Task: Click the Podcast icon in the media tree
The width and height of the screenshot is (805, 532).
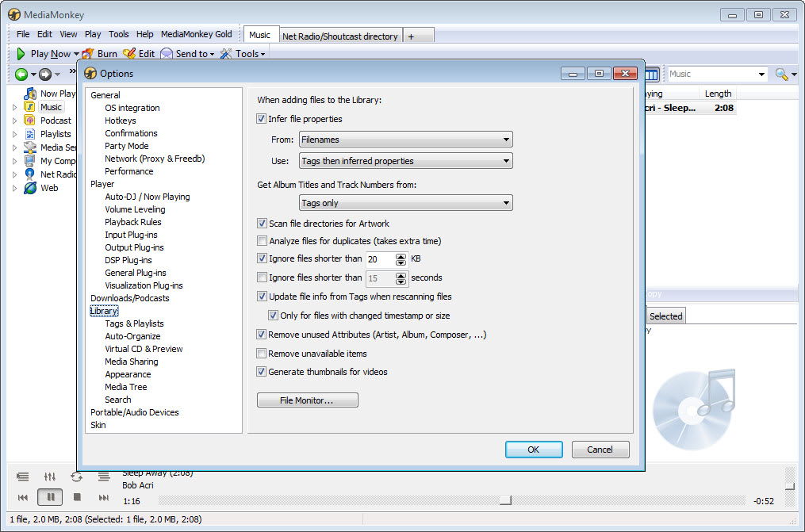Action: (x=30, y=121)
